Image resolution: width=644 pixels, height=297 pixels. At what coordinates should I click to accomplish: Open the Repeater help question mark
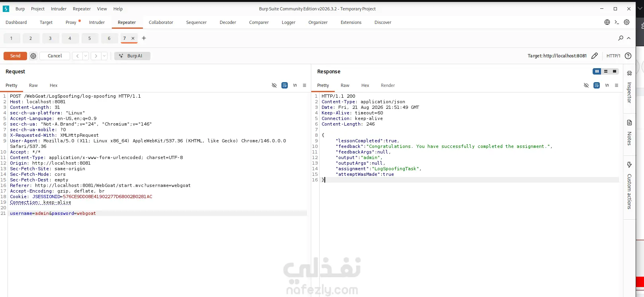pos(628,56)
